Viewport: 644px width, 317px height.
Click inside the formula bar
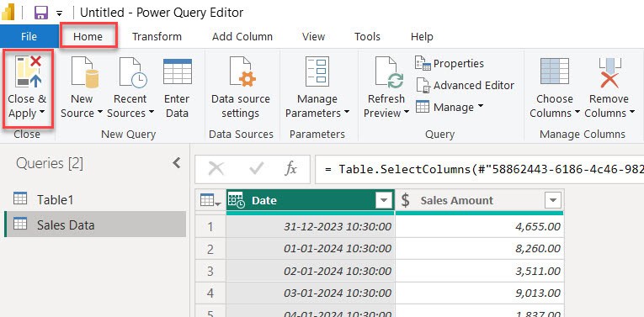(x=479, y=169)
